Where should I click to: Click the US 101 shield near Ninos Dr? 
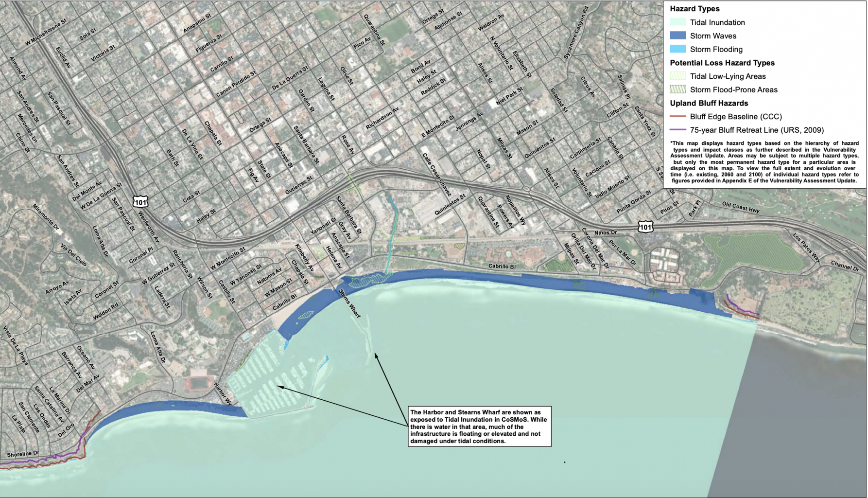645,227
